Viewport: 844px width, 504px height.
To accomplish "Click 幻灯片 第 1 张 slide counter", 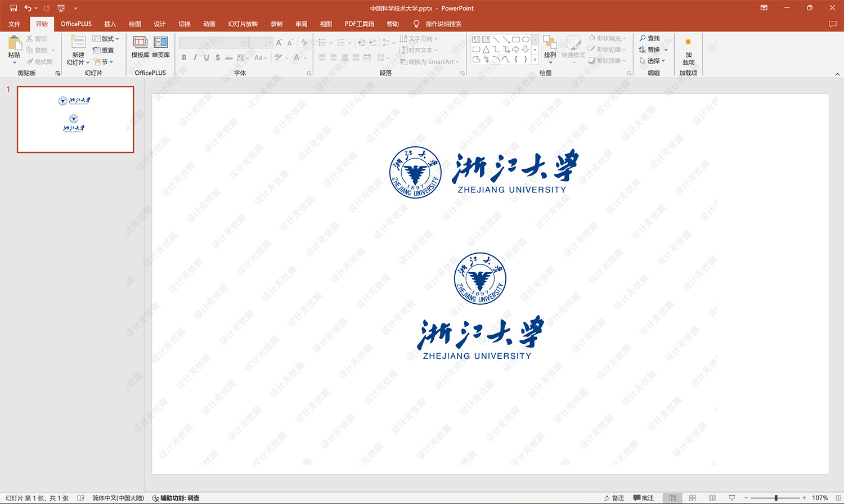I will click(x=37, y=498).
